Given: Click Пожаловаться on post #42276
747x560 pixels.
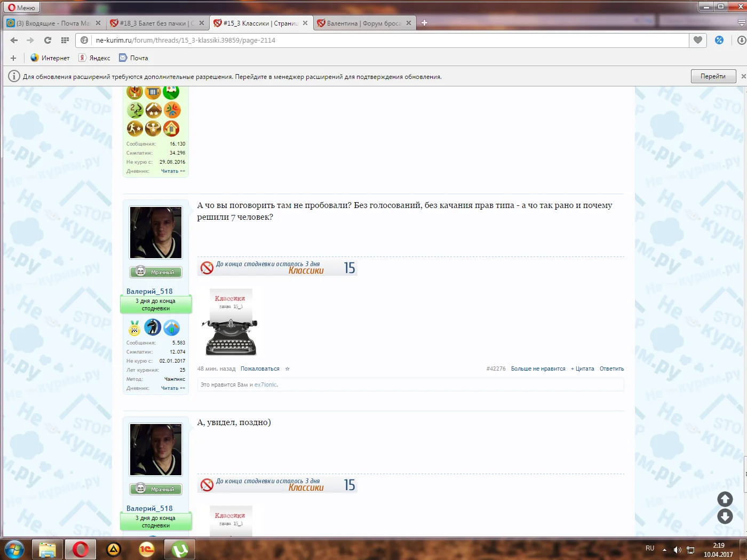Looking at the screenshot, I should point(260,369).
